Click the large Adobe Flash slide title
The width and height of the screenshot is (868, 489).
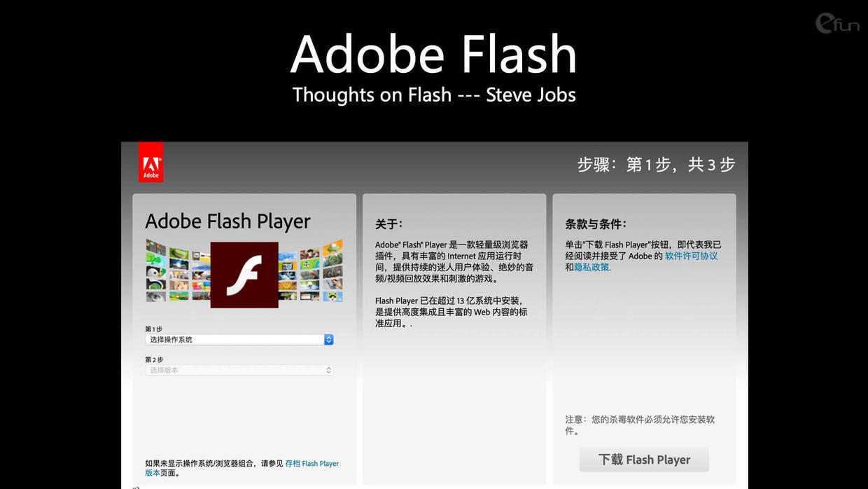click(x=434, y=53)
